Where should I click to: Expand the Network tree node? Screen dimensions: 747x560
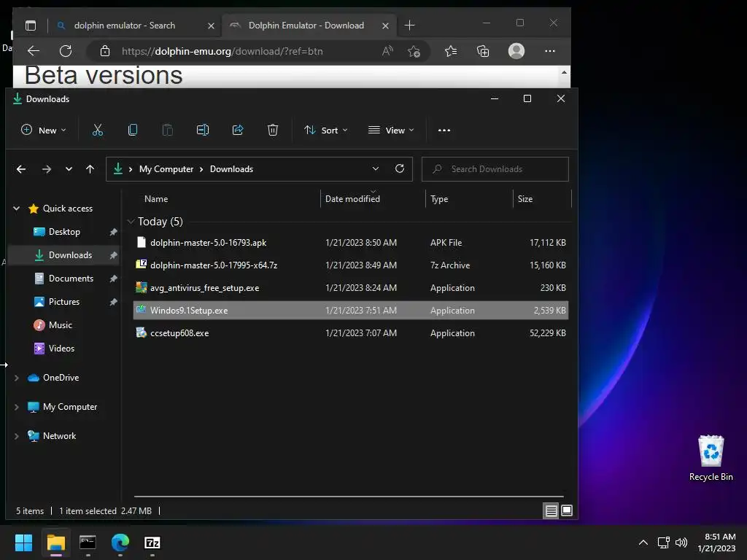(17, 436)
